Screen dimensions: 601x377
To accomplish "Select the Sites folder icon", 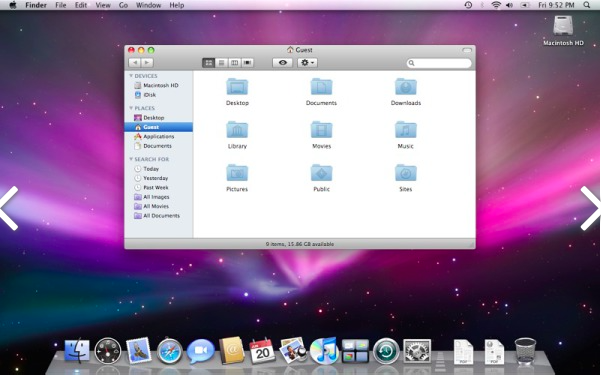I will [x=406, y=173].
